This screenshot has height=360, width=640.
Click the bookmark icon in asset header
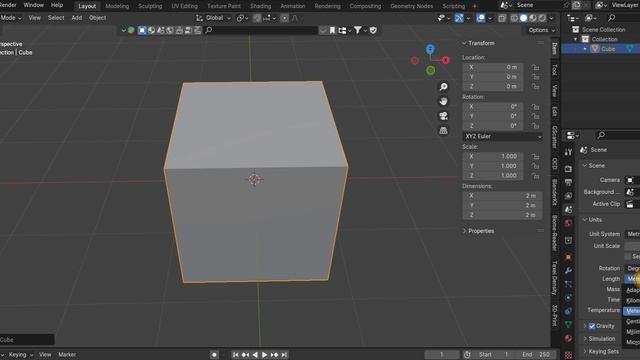pyautogui.click(x=332, y=30)
